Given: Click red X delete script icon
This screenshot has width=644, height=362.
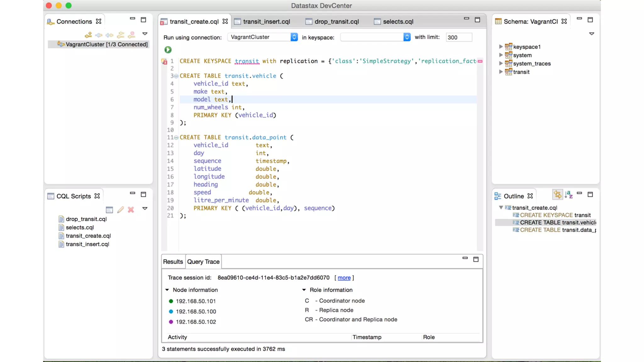Looking at the screenshot, I should click(x=131, y=210).
